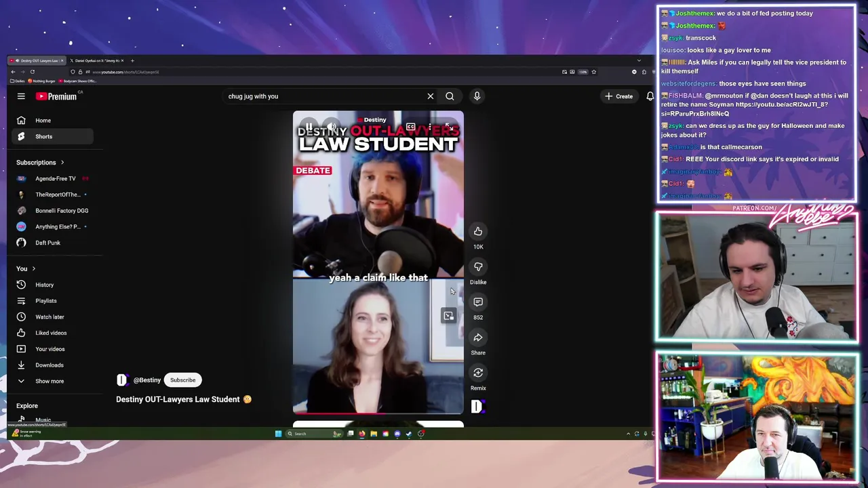This screenshot has height=488, width=868.
Task: Open the Bodycam Shows Offic... bookmark
Action: [x=77, y=81]
